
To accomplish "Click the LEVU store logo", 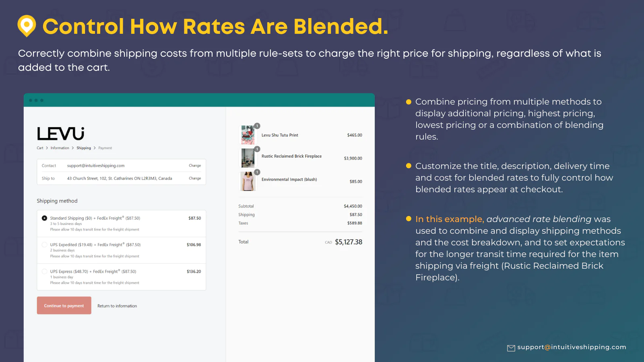I will point(61,134).
